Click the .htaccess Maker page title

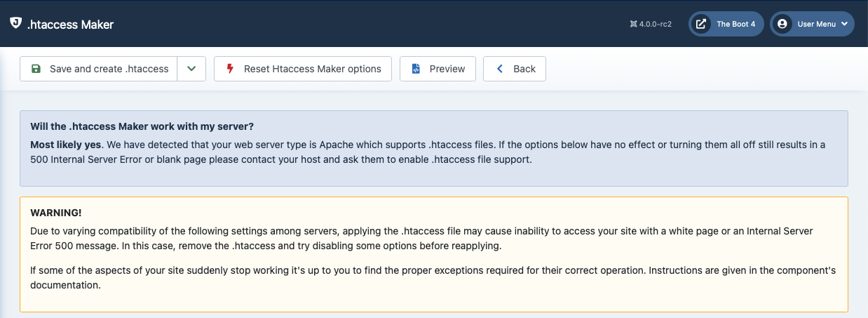(70, 25)
